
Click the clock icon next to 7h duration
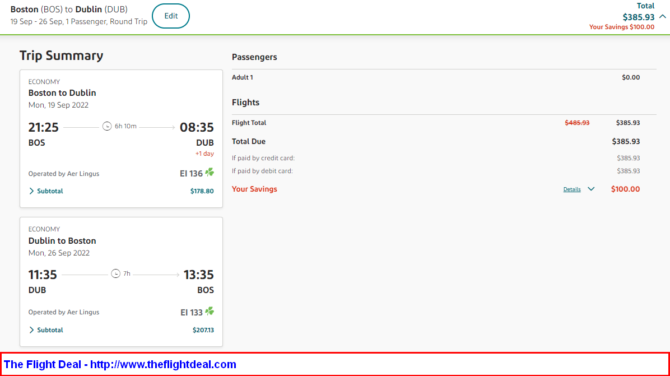coord(115,273)
